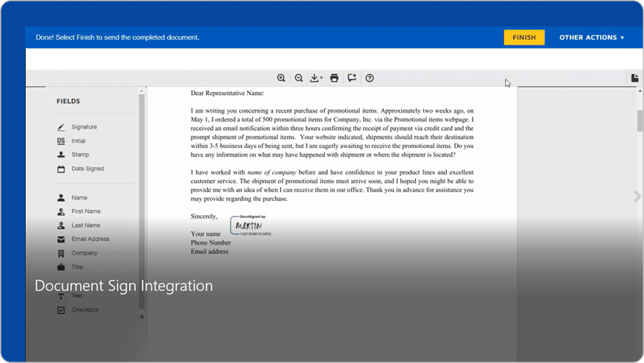This screenshot has height=363, width=644.
Task: Select the Stamp field icon
Action: pyautogui.click(x=61, y=155)
